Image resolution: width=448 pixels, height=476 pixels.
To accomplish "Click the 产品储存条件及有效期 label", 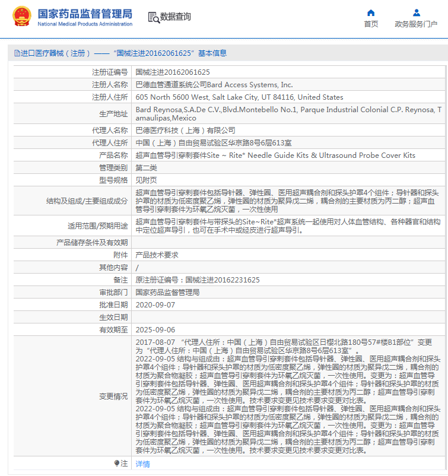I will point(92,243).
